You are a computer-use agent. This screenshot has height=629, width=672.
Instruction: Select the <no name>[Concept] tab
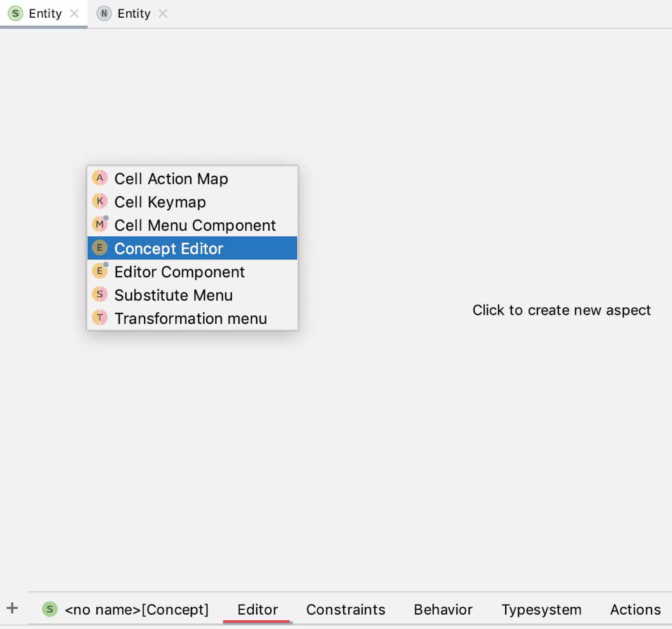[x=136, y=610]
